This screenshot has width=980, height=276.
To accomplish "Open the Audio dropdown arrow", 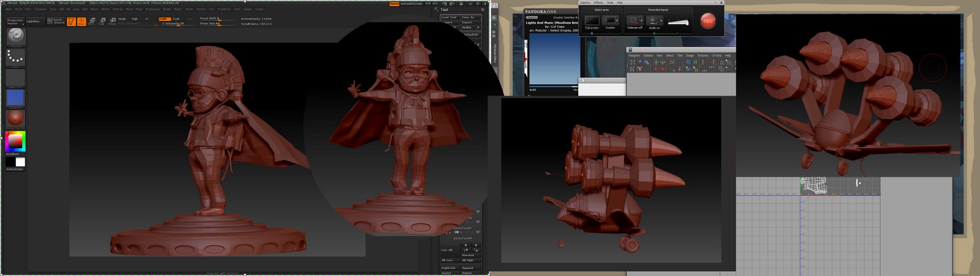I will pyautogui.click(x=661, y=20).
